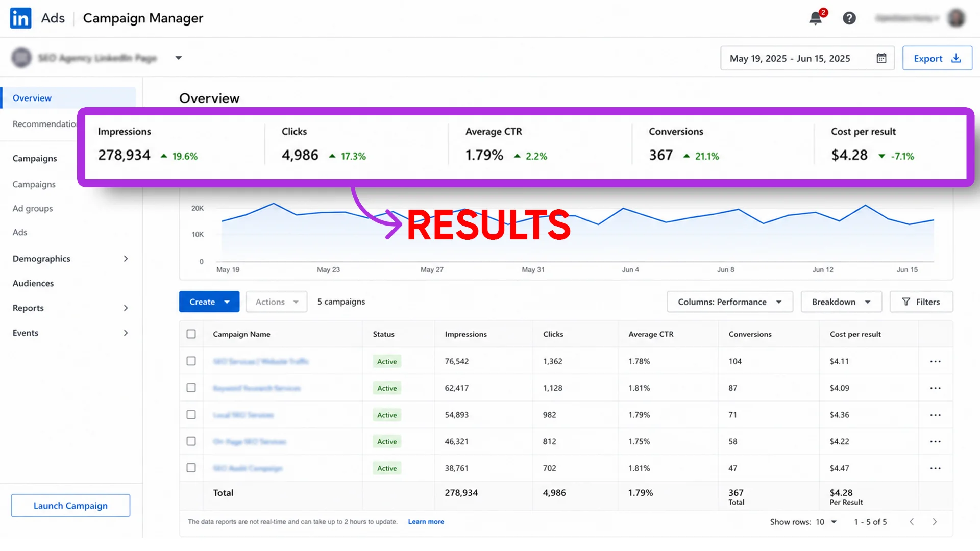This screenshot has width=980, height=551.
Task: Change the Show rows count dropdown
Action: click(x=826, y=522)
